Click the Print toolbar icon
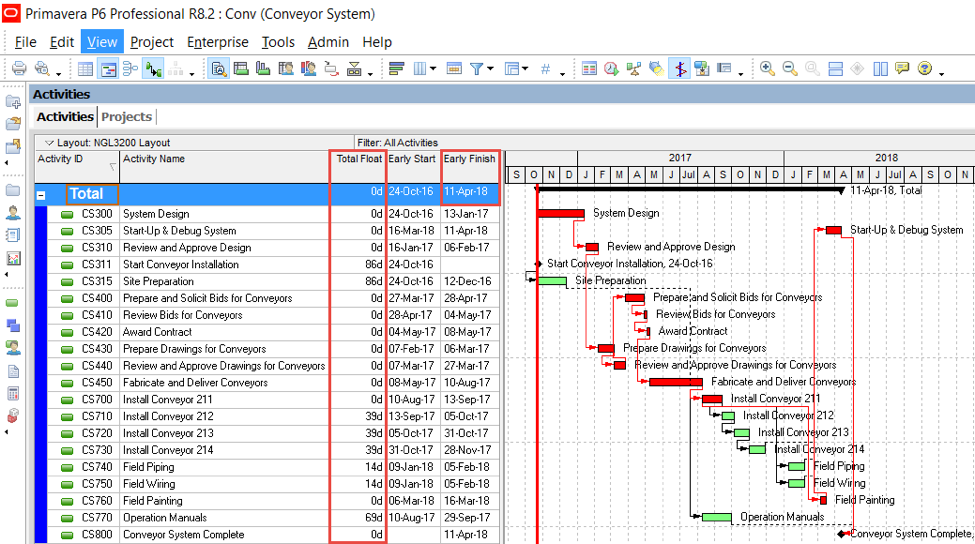 [19, 68]
